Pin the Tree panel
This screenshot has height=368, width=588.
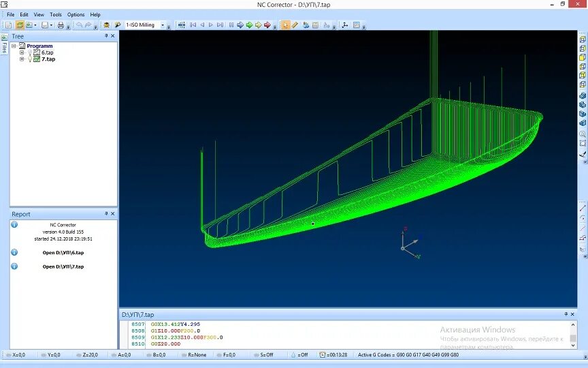(x=106, y=36)
